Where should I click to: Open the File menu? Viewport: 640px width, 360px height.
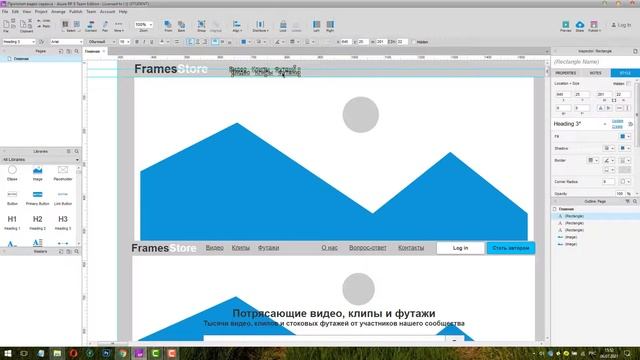[5, 12]
